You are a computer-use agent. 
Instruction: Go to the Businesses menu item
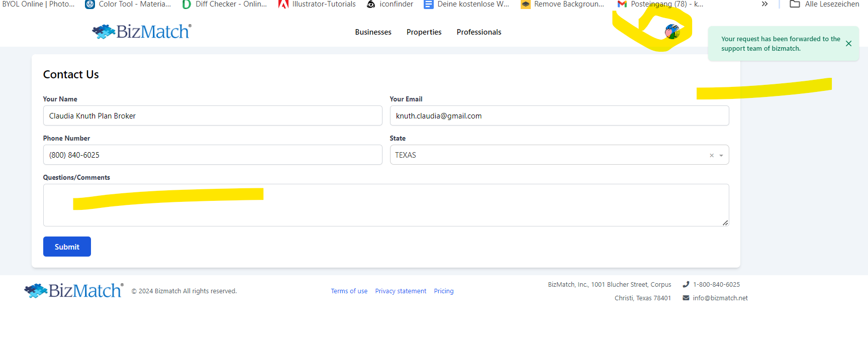pyautogui.click(x=373, y=32)
